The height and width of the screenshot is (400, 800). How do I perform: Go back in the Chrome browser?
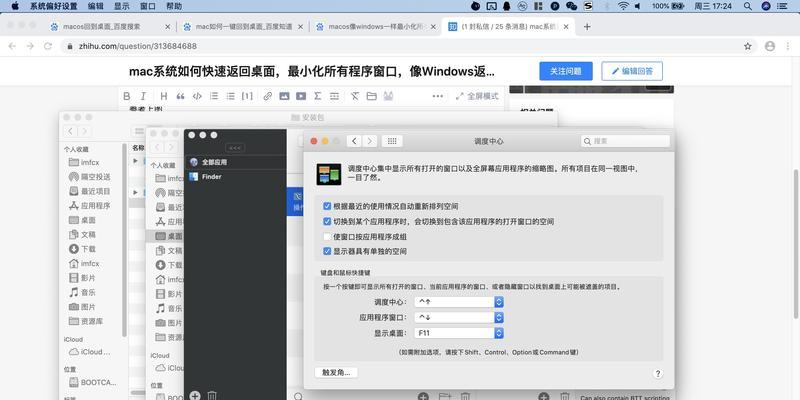12,46
